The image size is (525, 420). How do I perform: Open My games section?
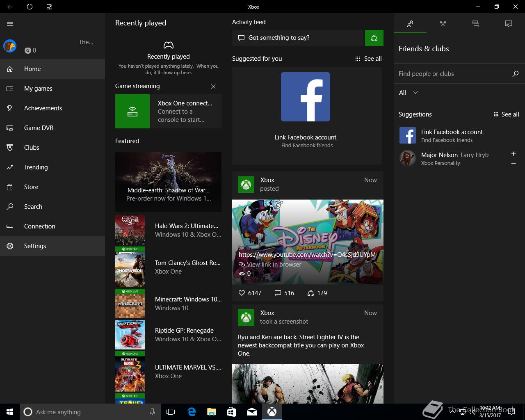tap(52, 89)
